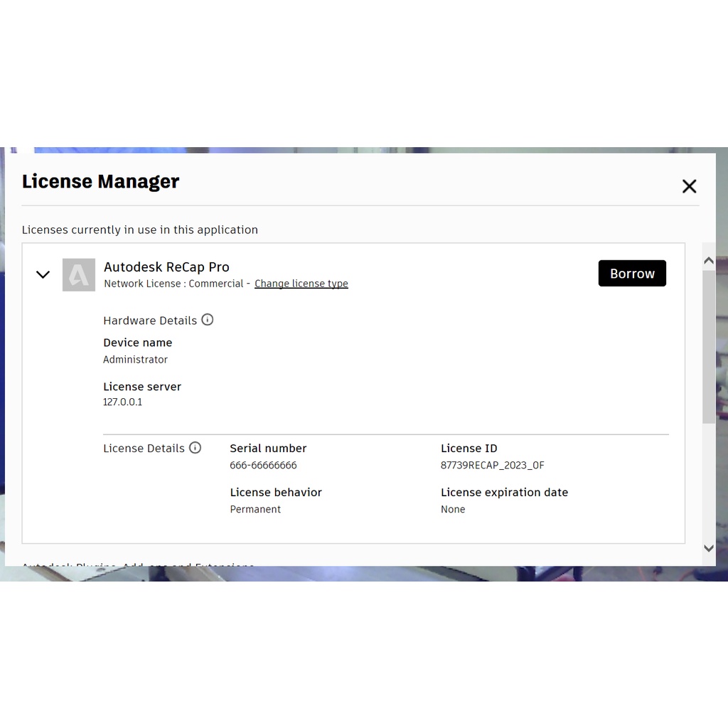This screenshot has height=728, width=728.
Task: Click the License Details info icon
Action: 195,448
